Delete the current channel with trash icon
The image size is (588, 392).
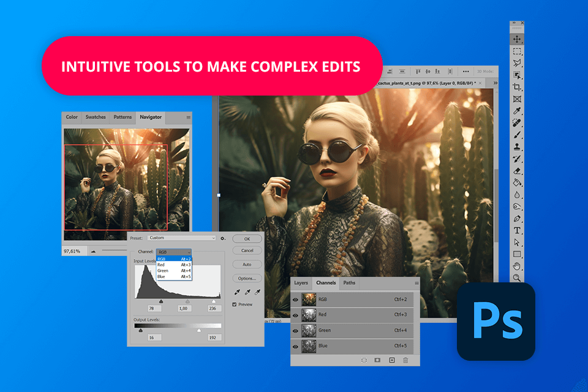coord(405,360)
